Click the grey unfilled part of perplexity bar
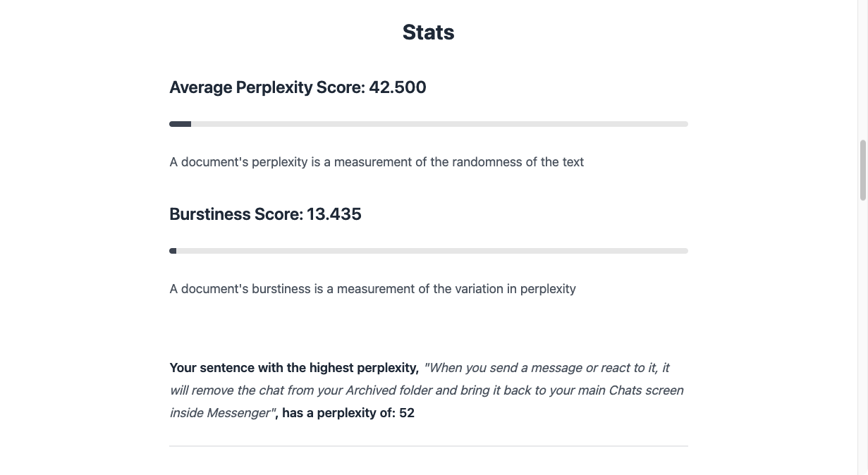Screen dimensions: 868x475 [x=437, y=124]
